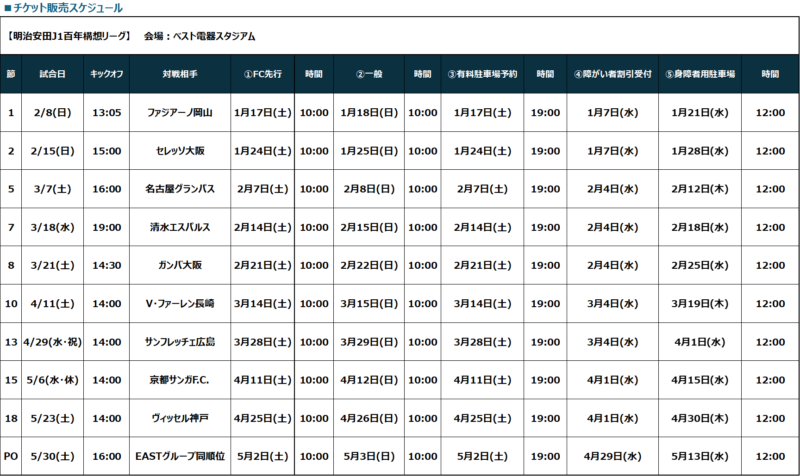Select the 13:05 kickoff time cell
The width and height of the screenshot is (800, 476).
[x=106, y=112]
